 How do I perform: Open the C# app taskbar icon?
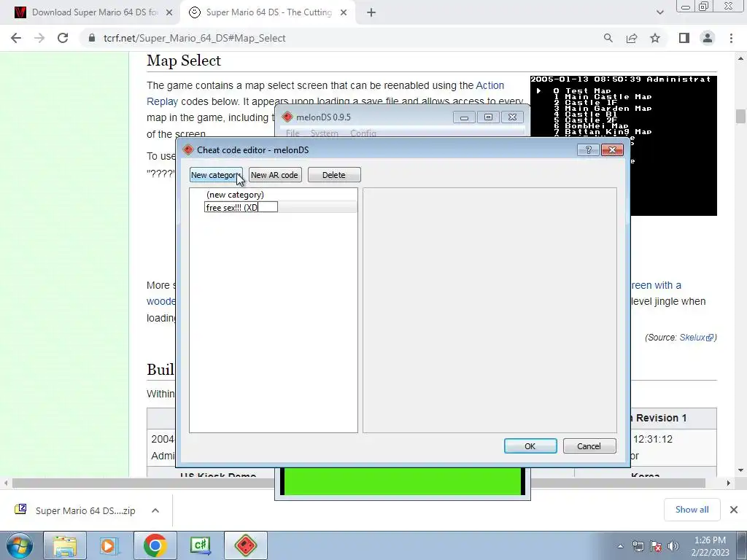(200, 545)
